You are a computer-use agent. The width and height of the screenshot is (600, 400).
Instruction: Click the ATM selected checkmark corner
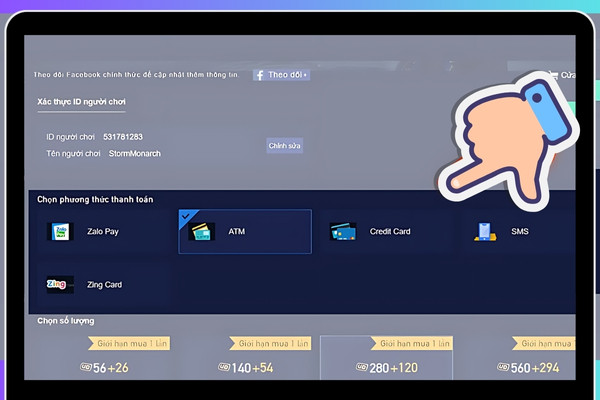tap(186, 217)
